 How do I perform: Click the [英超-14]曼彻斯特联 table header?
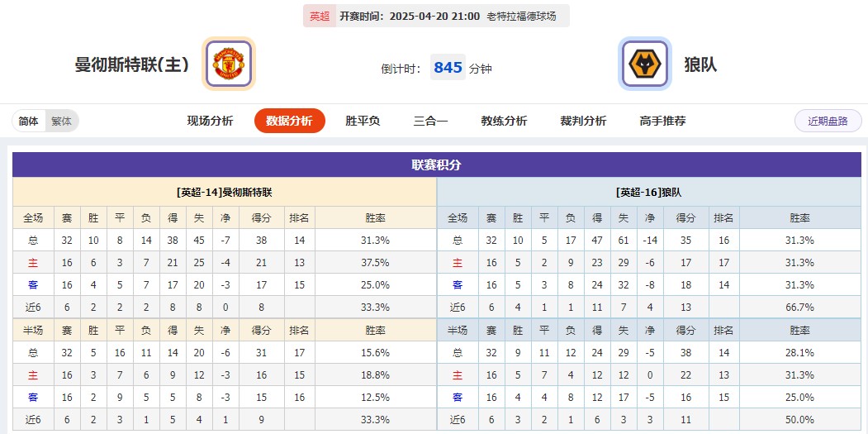coord(224,192)
